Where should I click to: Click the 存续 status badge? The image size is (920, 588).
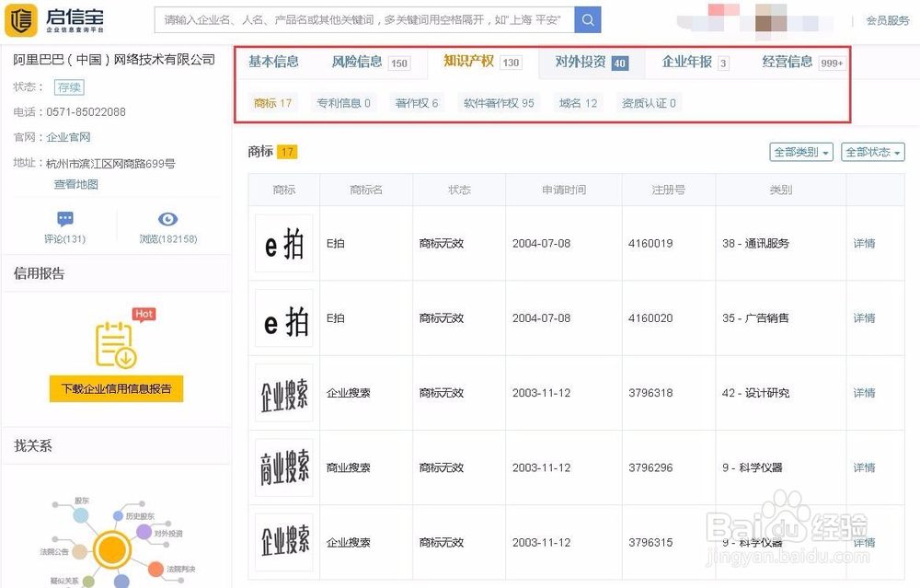(69, 87)
